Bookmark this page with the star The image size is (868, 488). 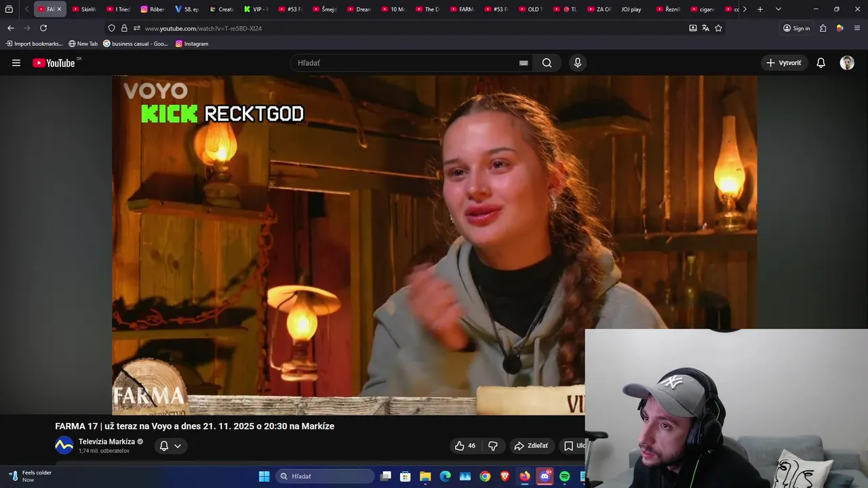tap(718, 28)
